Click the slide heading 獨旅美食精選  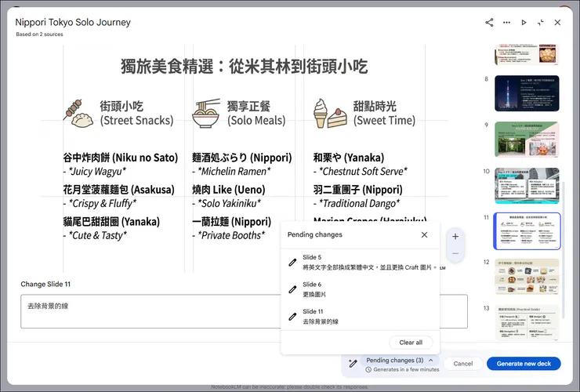tap(244, 67)
